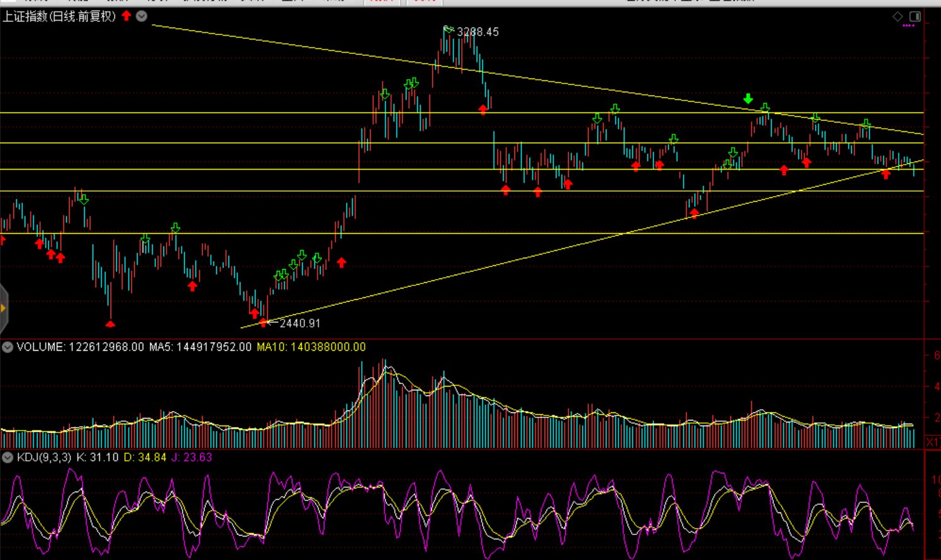941x560 pixels.
Task: Click the red up arrow beside 上证指数 title
Action: [126, 16]
